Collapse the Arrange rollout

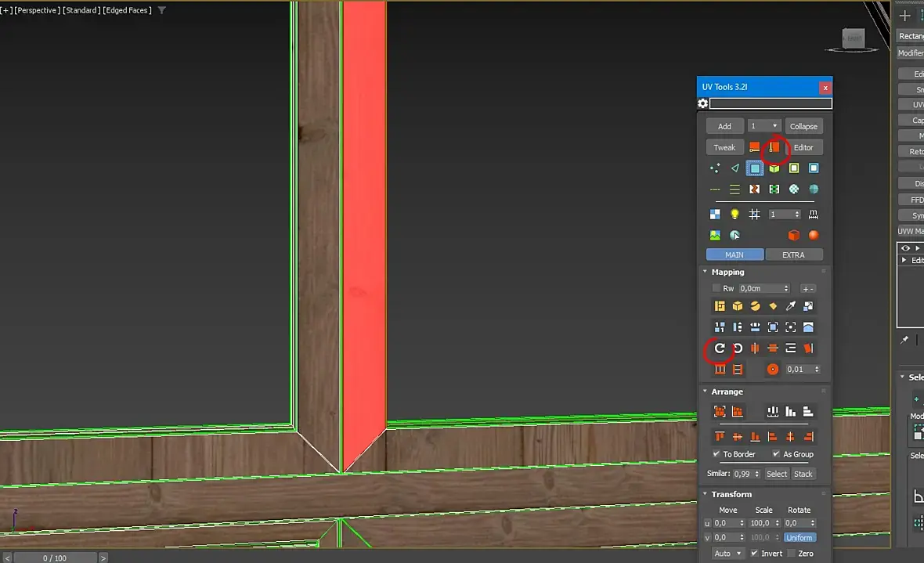click(x=705, y=391)
